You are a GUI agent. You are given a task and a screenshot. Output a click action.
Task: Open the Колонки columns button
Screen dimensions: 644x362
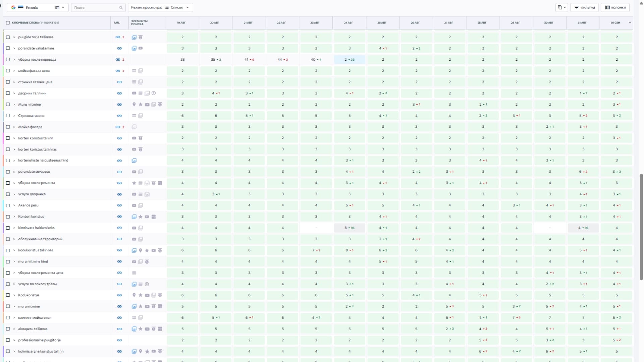[615, 7]
